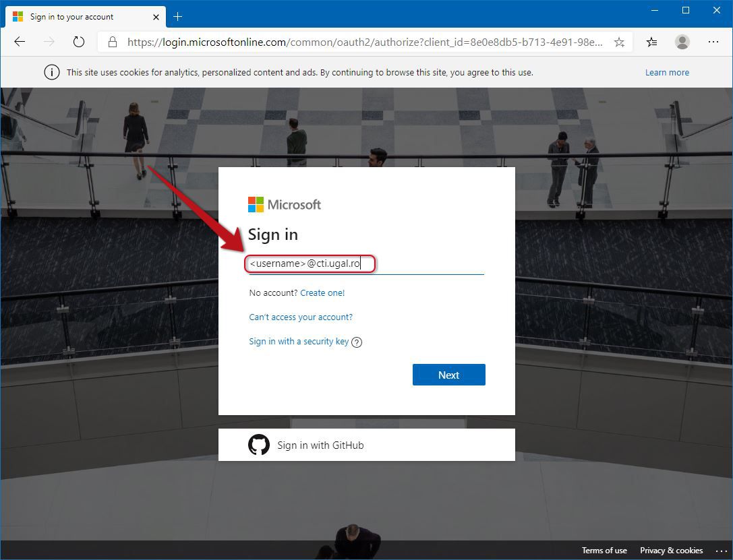Image resolution: width=733 pixels, height=560 pixels.
Task: Click the Microsoft logo in sign-in box
Action: [x=284, y=205]
